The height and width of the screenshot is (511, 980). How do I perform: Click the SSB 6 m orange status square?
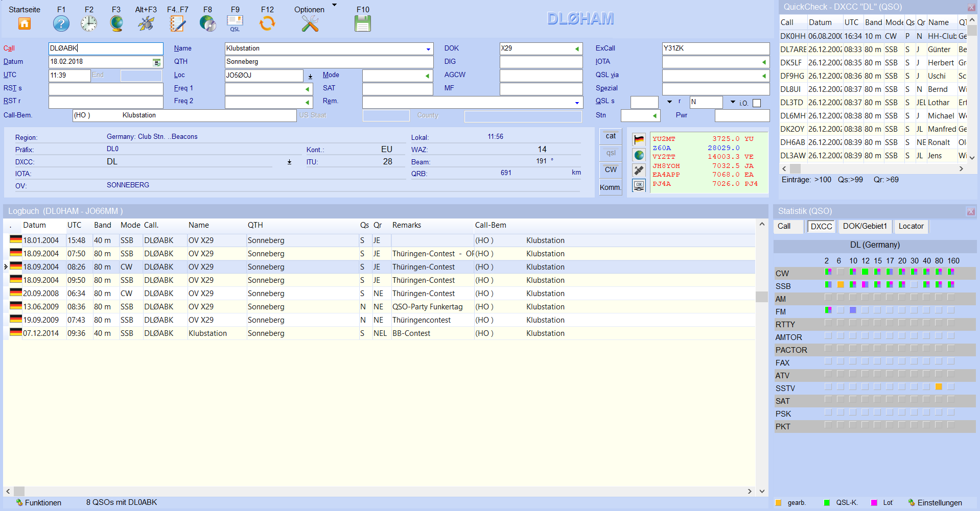click(841, 284)
